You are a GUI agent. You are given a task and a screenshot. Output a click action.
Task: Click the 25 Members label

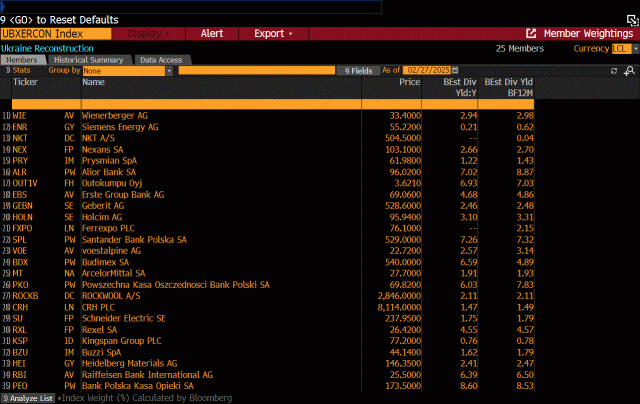520,49
